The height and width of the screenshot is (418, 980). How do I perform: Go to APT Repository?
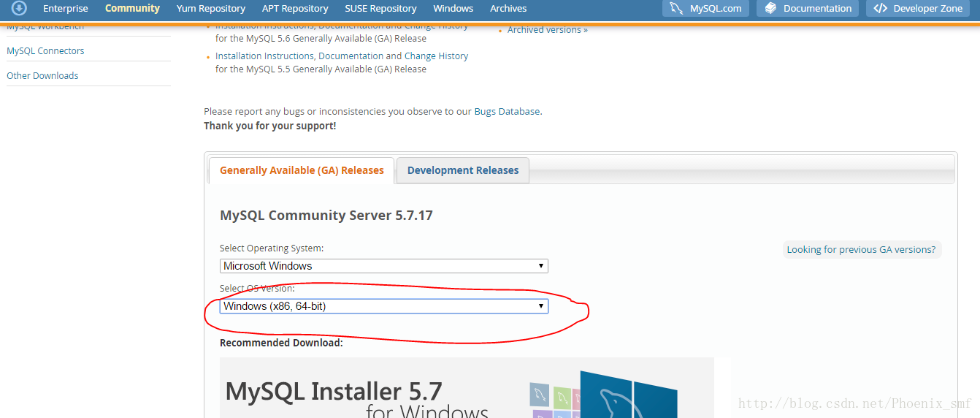click(295, 9)
